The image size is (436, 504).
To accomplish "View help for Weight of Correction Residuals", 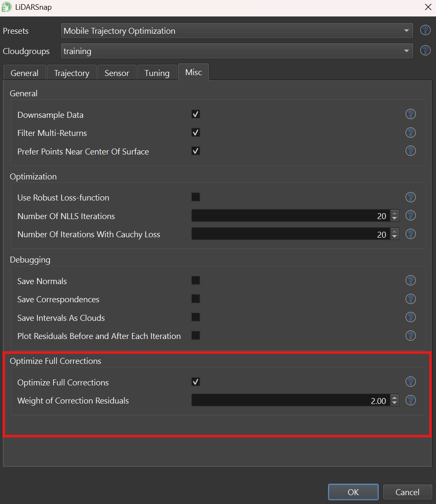I will point(410,400).
